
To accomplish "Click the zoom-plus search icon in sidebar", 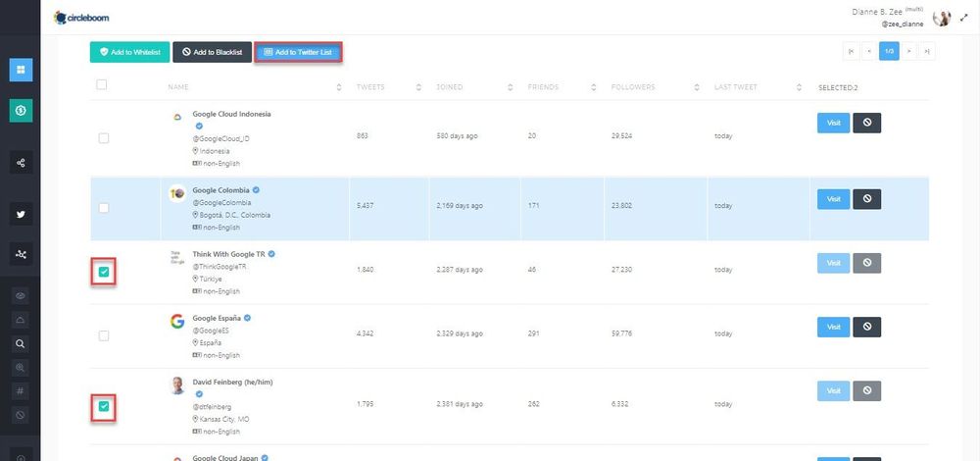I will [x=21, y=367].
